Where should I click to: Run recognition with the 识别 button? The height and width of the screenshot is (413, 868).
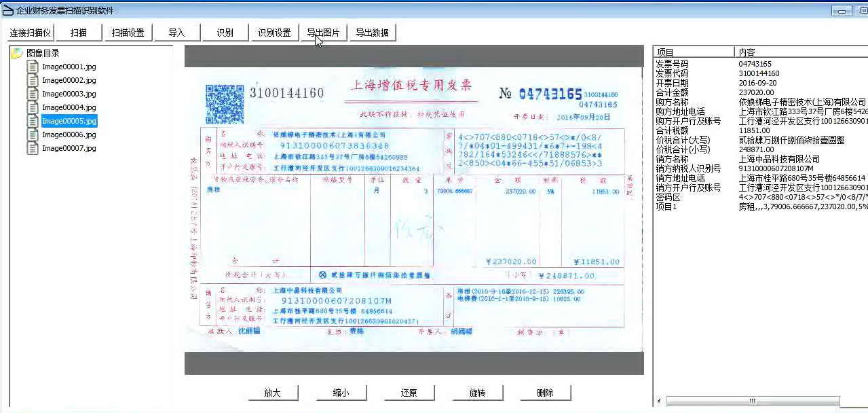click(x=225, y=33)
